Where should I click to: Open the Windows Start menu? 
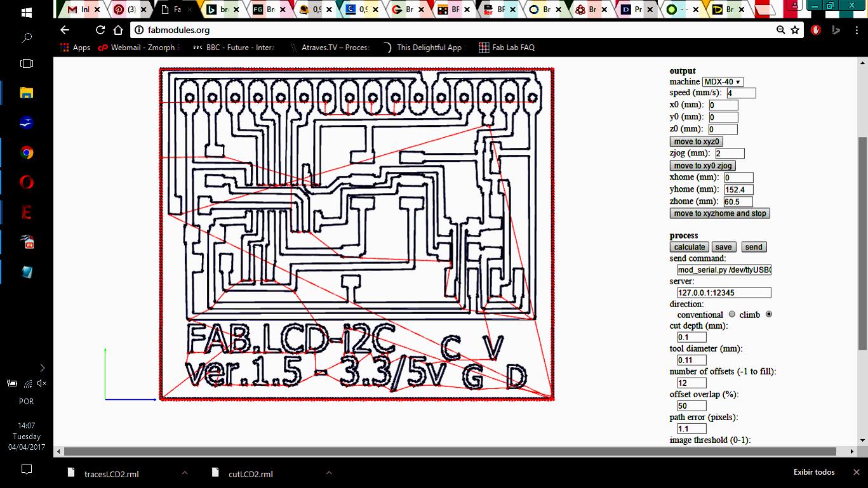pyautogui.click(x=27, y=13)
